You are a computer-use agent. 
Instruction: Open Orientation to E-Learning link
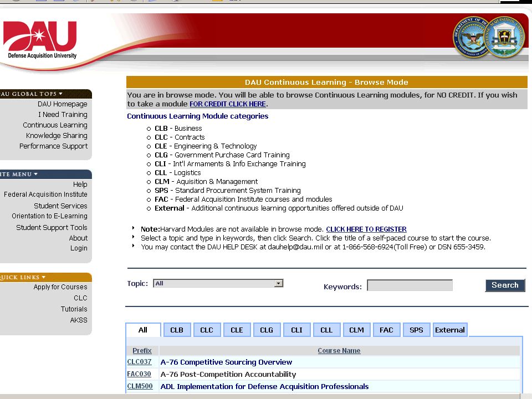pyautogui.click(x=49, y=216)
